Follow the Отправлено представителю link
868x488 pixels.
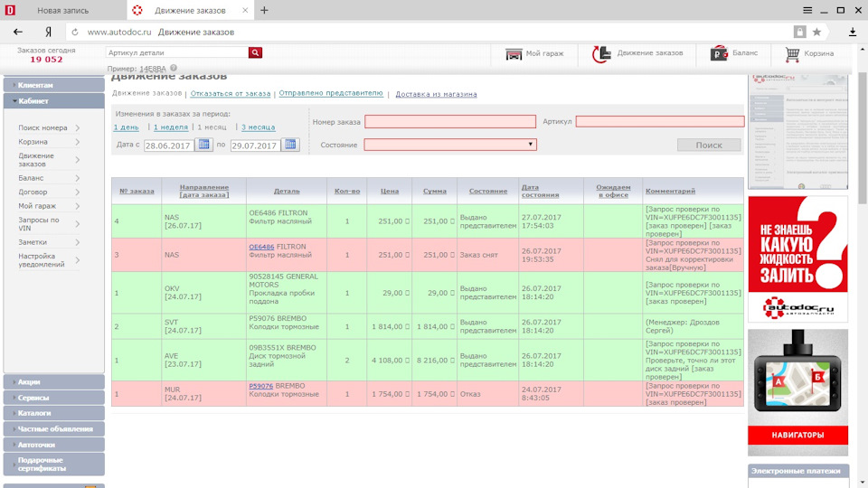[x=331, y=93]
